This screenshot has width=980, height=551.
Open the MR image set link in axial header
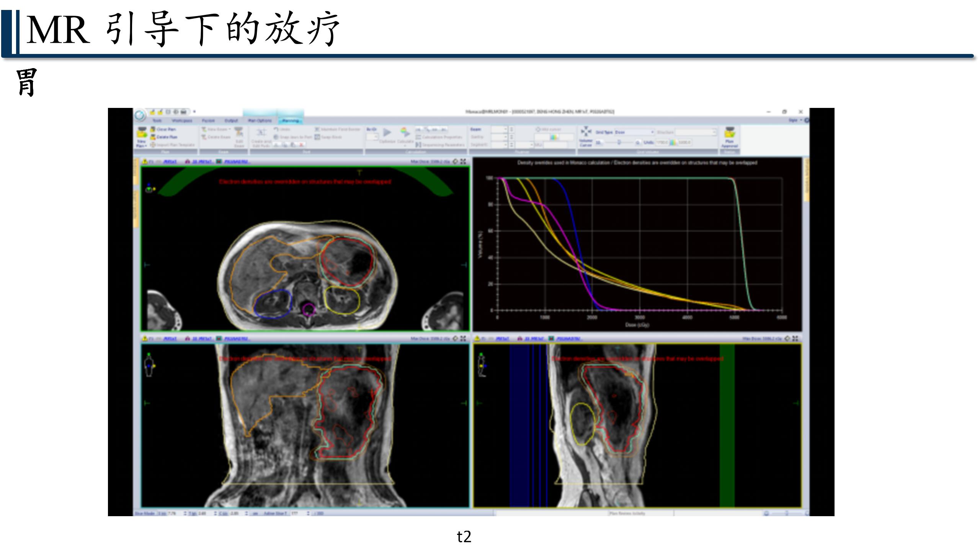(170, 161)
